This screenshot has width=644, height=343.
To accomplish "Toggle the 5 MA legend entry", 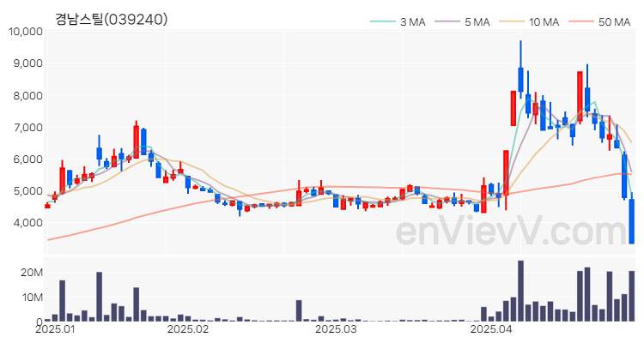I will (463, 22).
